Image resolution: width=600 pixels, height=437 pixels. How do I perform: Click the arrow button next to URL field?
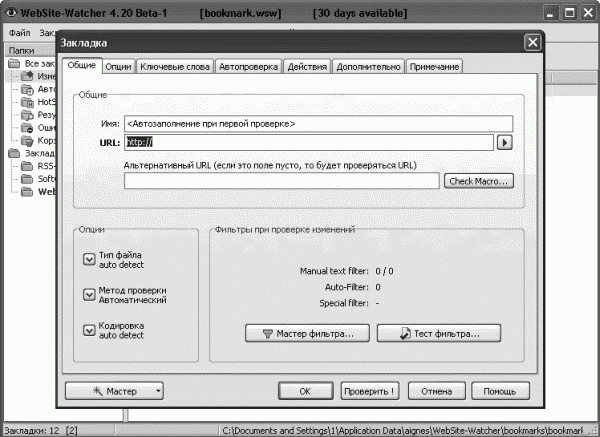504,143
